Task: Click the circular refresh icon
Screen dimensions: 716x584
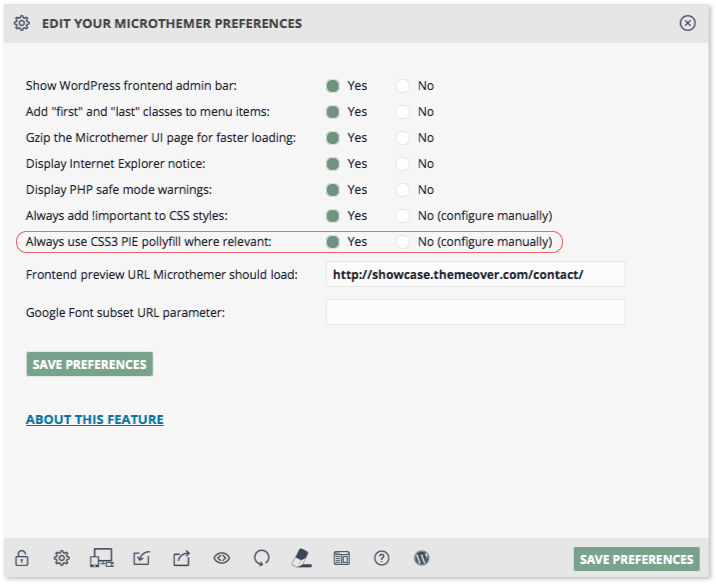Action: pos(262,558)
